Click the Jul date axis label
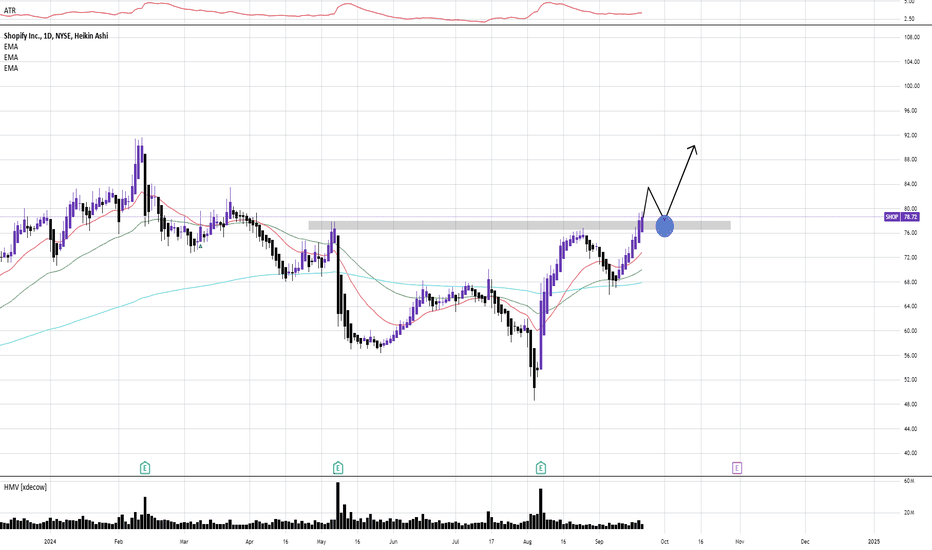Viewport: 932px width, 550px height. point(455,542)
